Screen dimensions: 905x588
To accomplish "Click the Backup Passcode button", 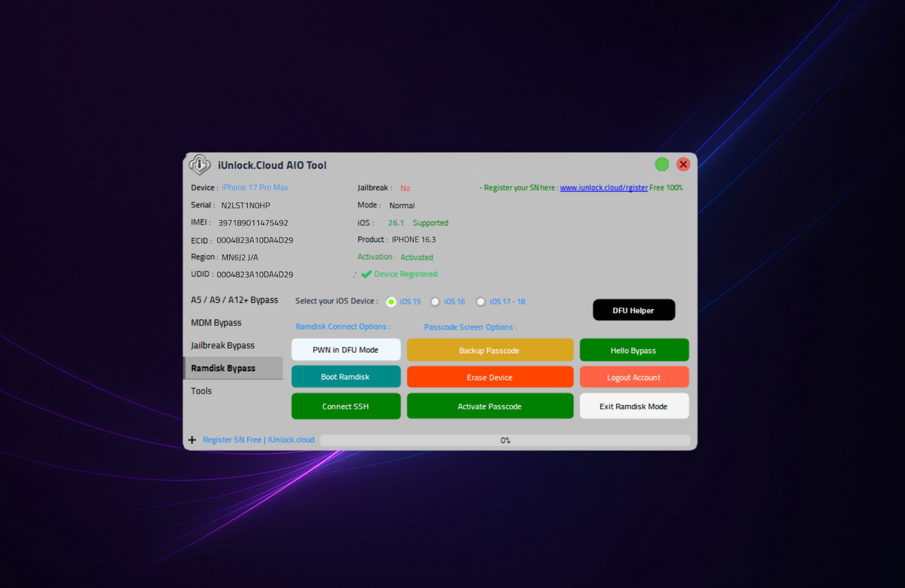I will click(490, 350).
